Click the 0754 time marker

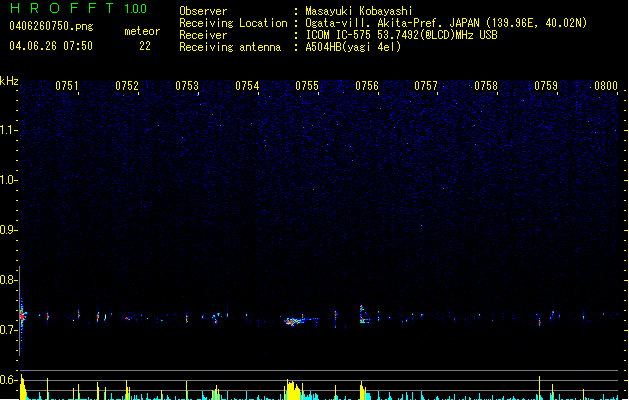point(247,86)
